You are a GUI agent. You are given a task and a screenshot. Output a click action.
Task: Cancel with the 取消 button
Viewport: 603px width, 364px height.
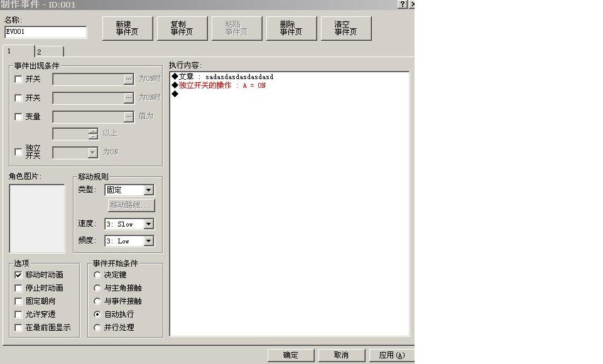click(x=342, y=355)
